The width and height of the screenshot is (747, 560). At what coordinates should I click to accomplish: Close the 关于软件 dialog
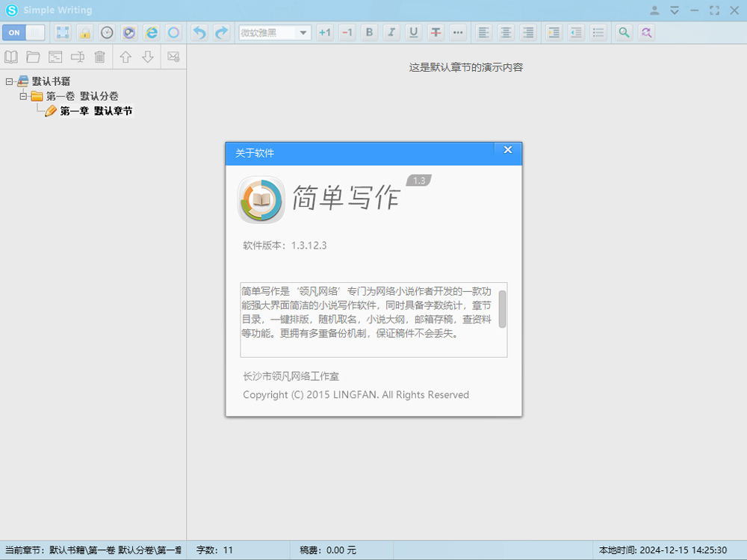click(508, 149)
